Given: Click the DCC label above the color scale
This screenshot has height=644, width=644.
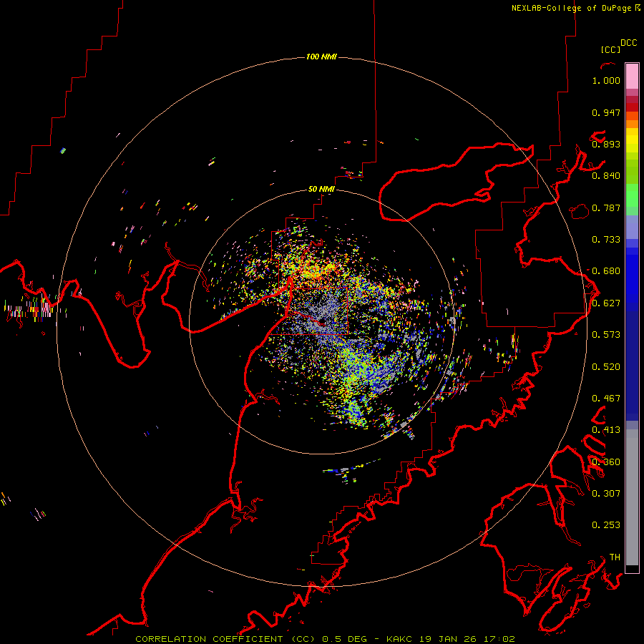Looking at the screenshot, I should (x=629, y=43).
